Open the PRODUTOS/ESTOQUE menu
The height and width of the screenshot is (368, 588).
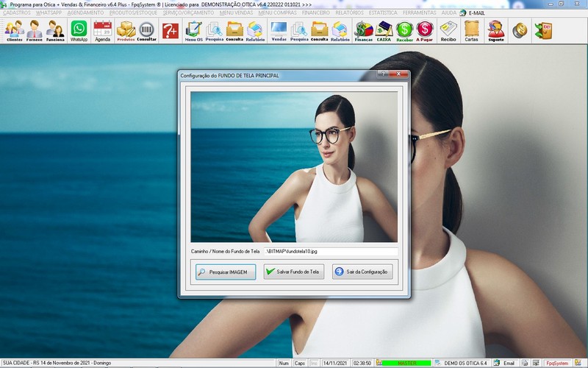134,13
